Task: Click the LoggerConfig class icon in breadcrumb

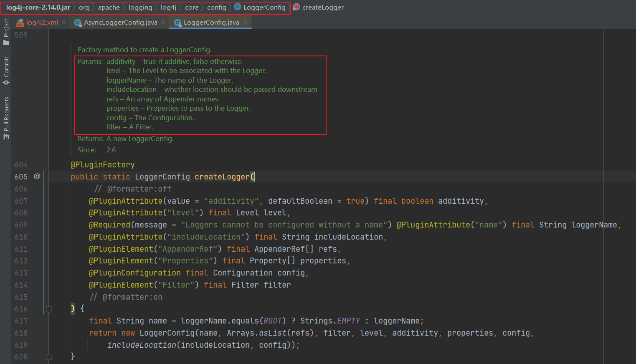Action: [238, 7]
